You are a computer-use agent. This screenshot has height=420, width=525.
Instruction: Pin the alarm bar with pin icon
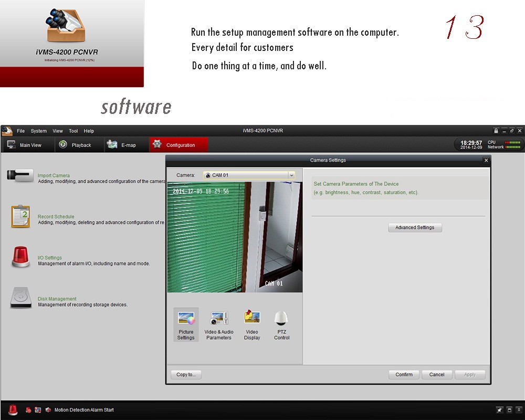(499, 410)
